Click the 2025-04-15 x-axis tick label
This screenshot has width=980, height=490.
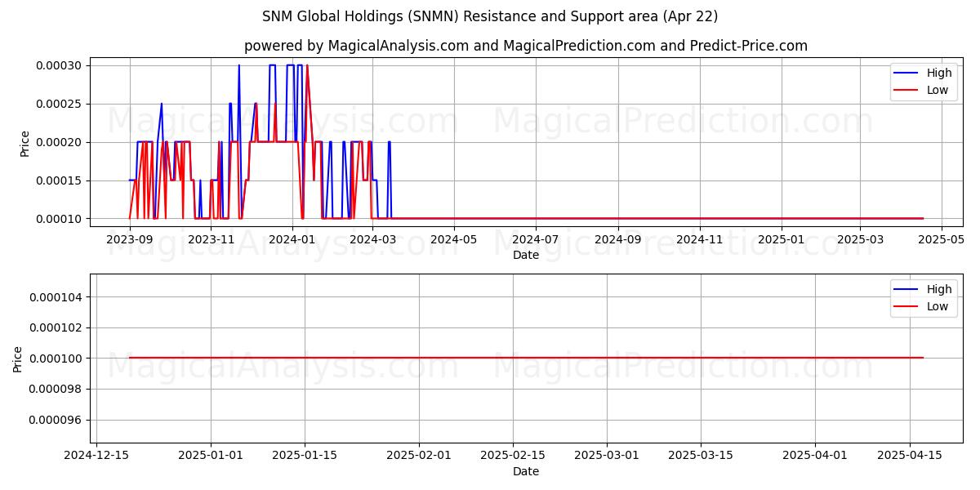tap(909, 456)
